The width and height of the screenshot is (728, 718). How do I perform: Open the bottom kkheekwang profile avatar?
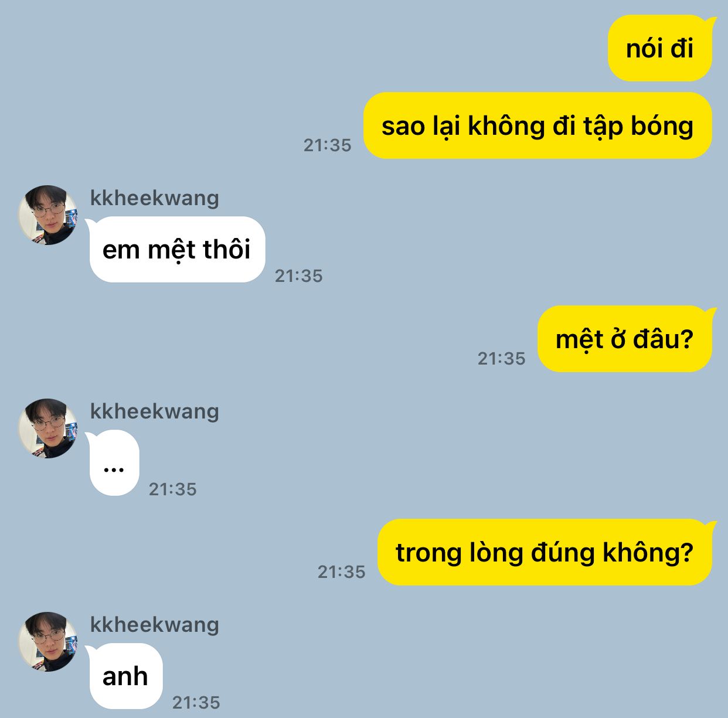[48, 642]
